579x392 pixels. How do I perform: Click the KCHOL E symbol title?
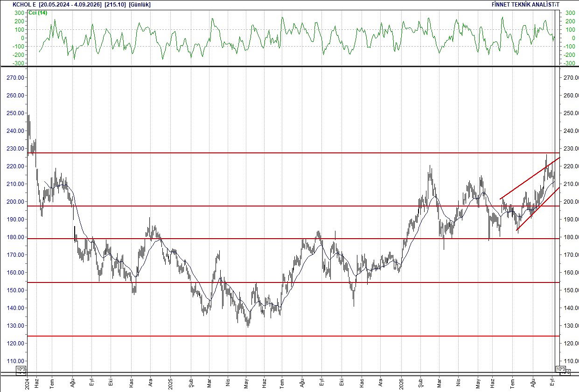pos(24,4)
